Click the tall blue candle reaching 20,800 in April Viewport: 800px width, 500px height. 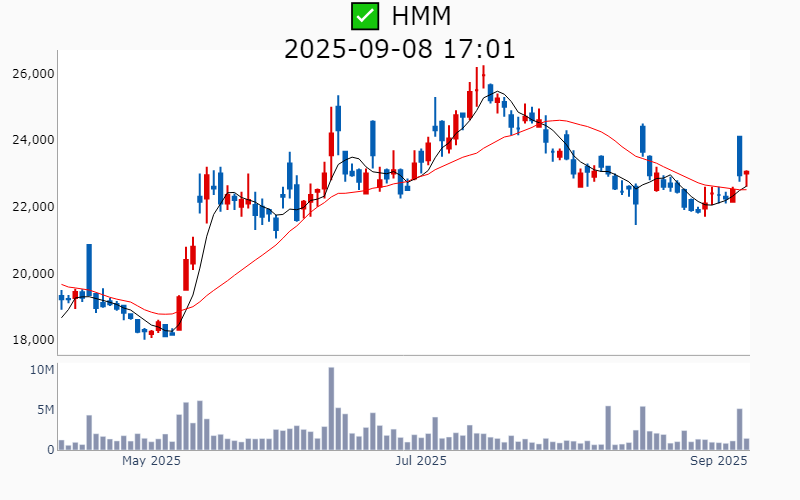(89, 270)
